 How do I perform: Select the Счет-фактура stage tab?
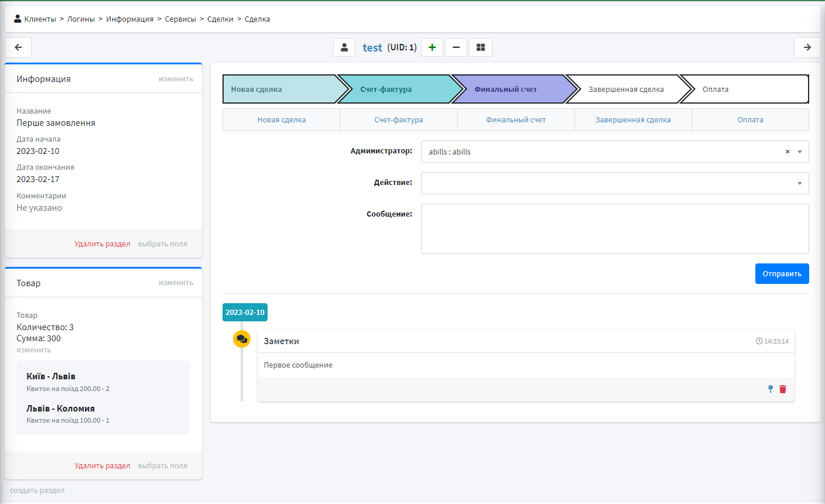[x=398, y=120]
